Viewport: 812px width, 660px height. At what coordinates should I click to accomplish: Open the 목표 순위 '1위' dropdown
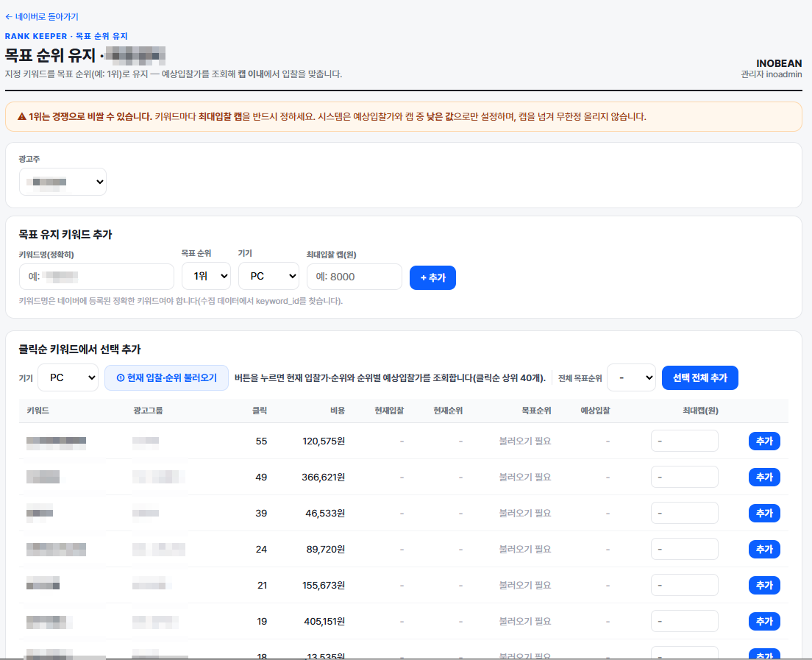(x=206, y=276)
